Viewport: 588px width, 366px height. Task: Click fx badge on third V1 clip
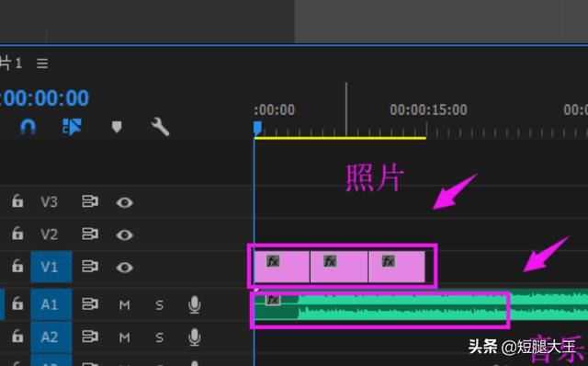pyautogui.click(x=388, y=261)
